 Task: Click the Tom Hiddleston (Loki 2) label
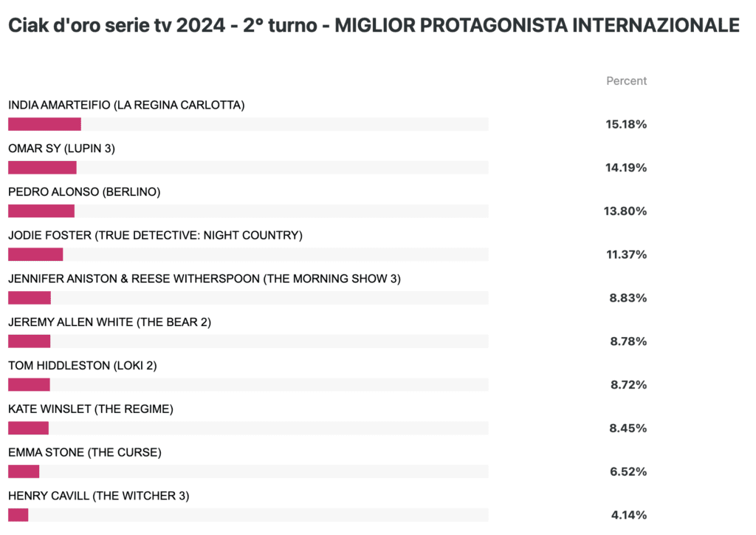coord(83,366)
